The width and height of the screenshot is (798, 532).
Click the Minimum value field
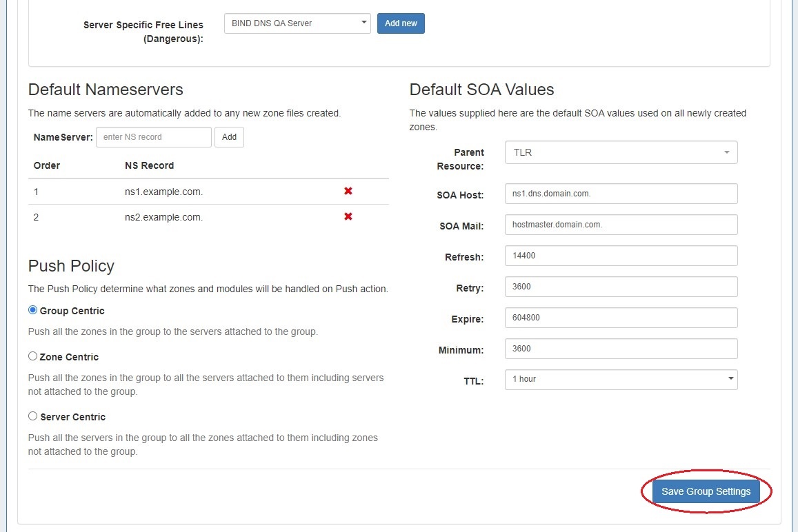[621, 349]
